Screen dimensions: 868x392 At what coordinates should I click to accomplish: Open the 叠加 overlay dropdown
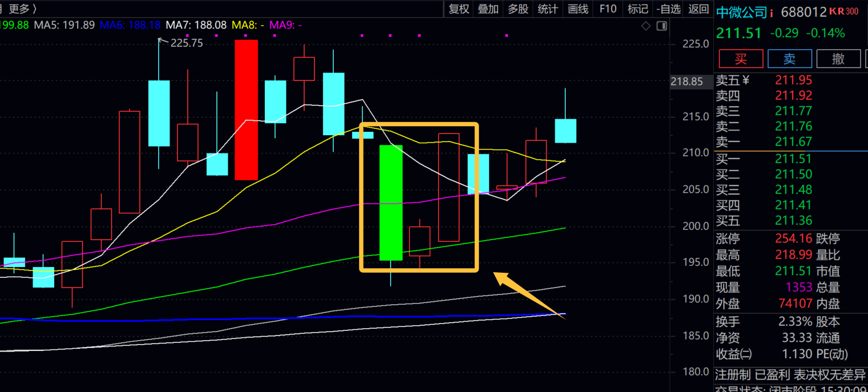[x=488, y=9]
